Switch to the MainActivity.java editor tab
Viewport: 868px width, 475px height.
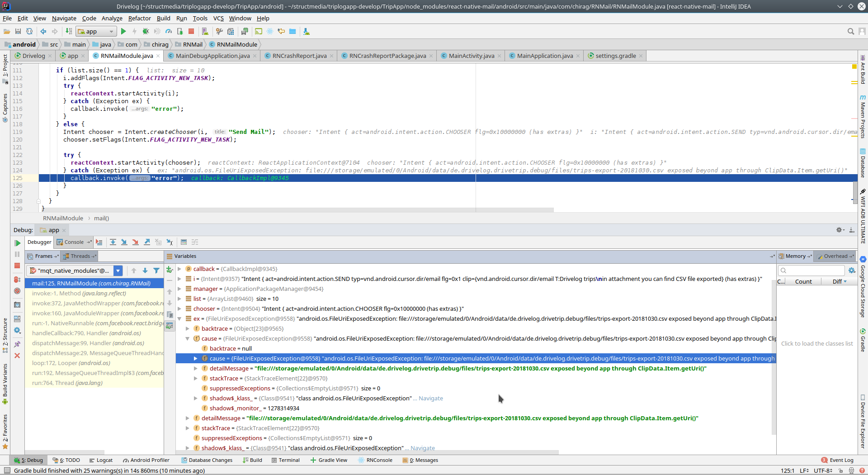pyautogui.click(x=471, y=56)
